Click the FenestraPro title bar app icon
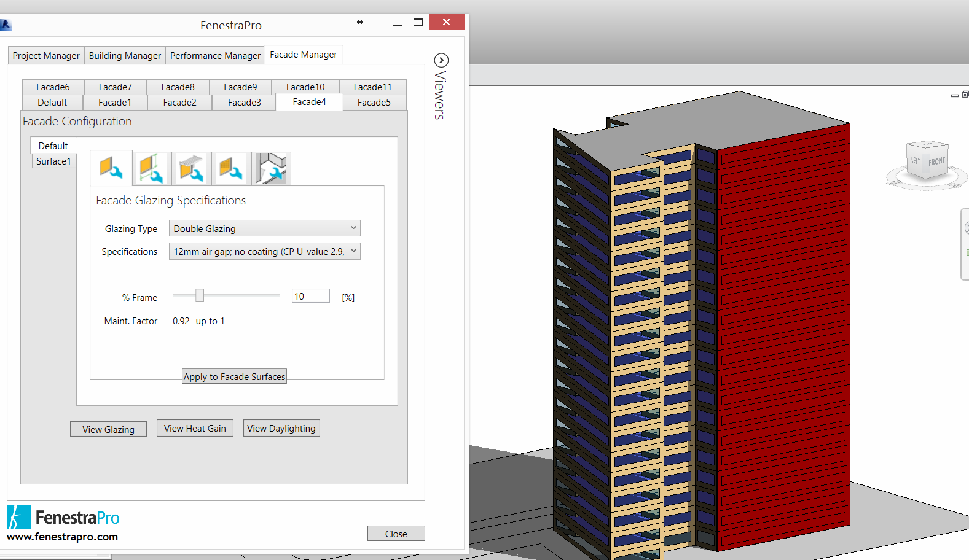The width and height of the screenshot is (969, 560). [x=6, y=25]
